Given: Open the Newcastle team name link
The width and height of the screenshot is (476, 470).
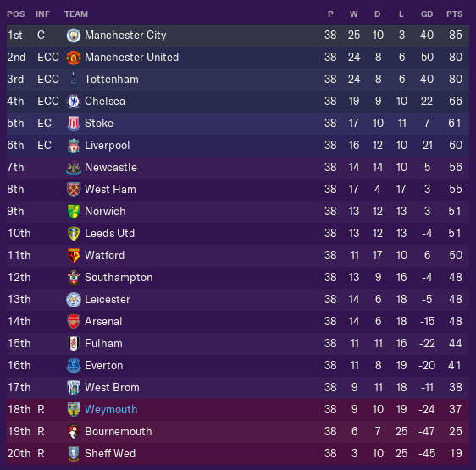Looking at the screenshot, I should [111, 168].
